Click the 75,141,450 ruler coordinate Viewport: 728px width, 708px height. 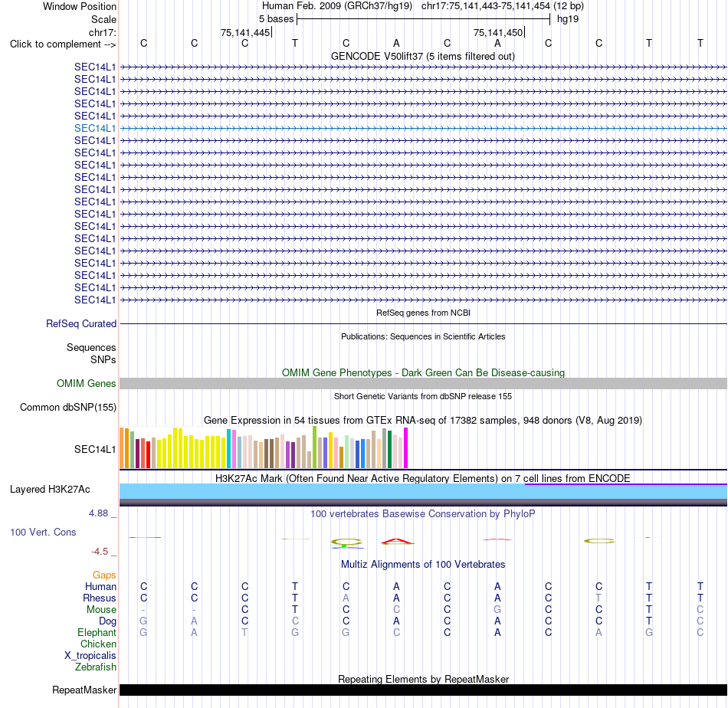coord(498,32)
